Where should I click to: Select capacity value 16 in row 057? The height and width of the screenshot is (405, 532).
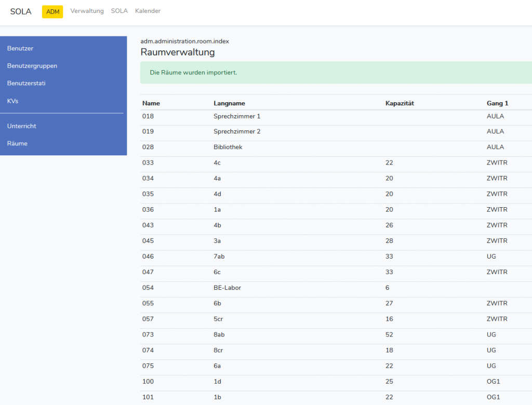click(389, 318)
